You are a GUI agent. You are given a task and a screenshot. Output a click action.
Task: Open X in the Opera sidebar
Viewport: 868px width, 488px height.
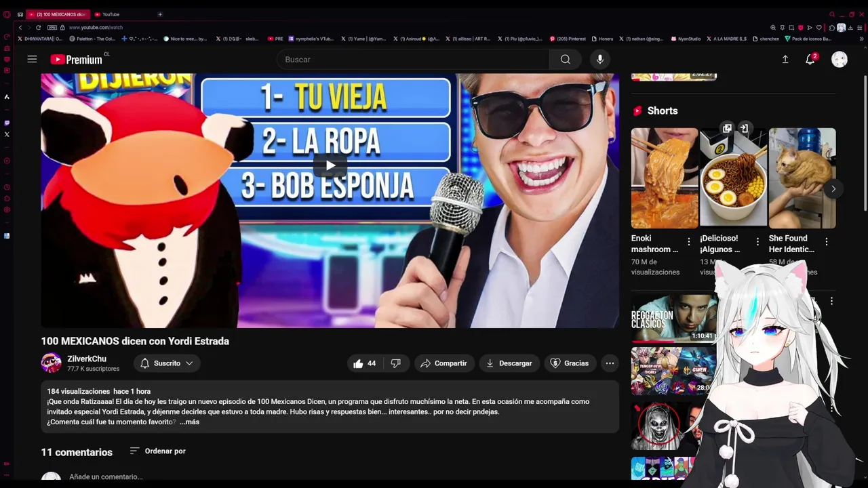point(7,134)
